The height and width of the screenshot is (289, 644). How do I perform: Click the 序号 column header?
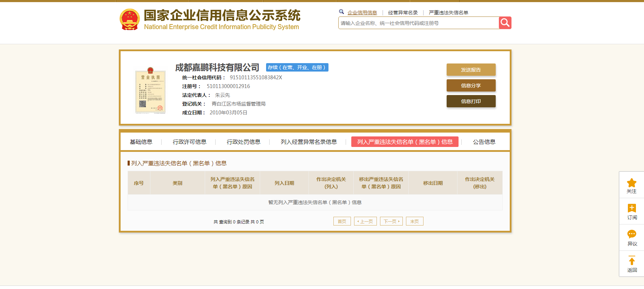click(139, 183)
